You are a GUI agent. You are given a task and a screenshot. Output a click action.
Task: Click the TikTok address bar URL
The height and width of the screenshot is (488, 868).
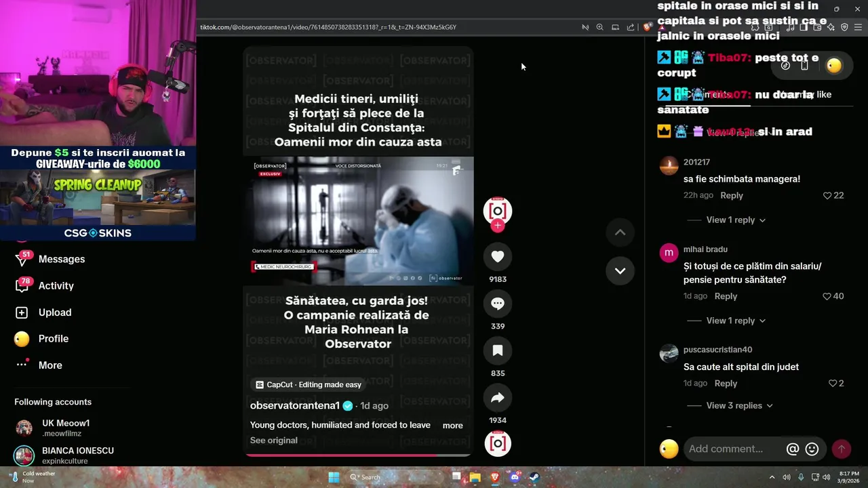(328, 27)
